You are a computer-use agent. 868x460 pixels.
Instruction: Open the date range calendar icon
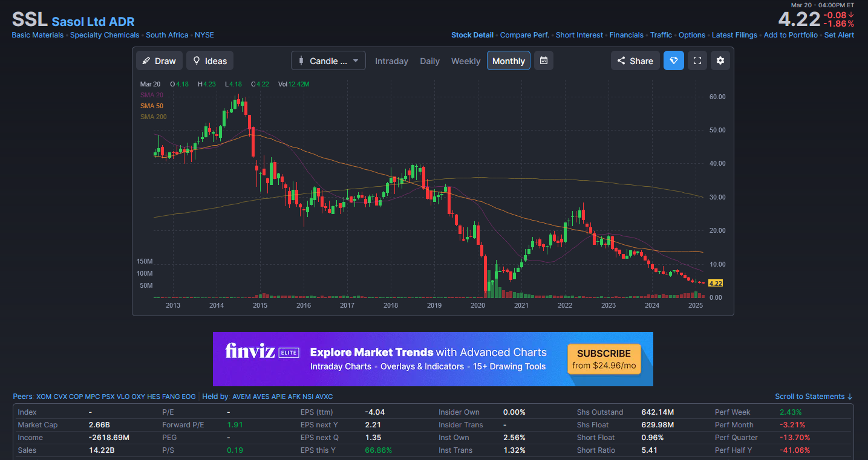tap(543, 60)
